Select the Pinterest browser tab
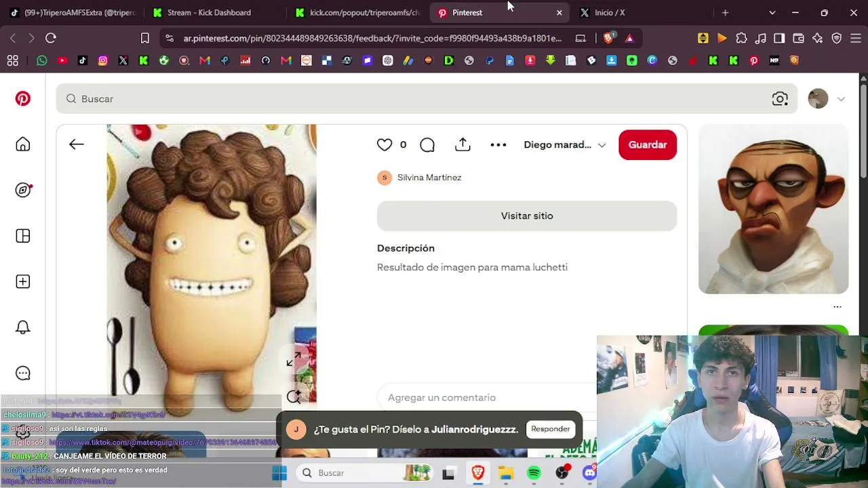This screenshot has height=488, width=868. point(499,13)
